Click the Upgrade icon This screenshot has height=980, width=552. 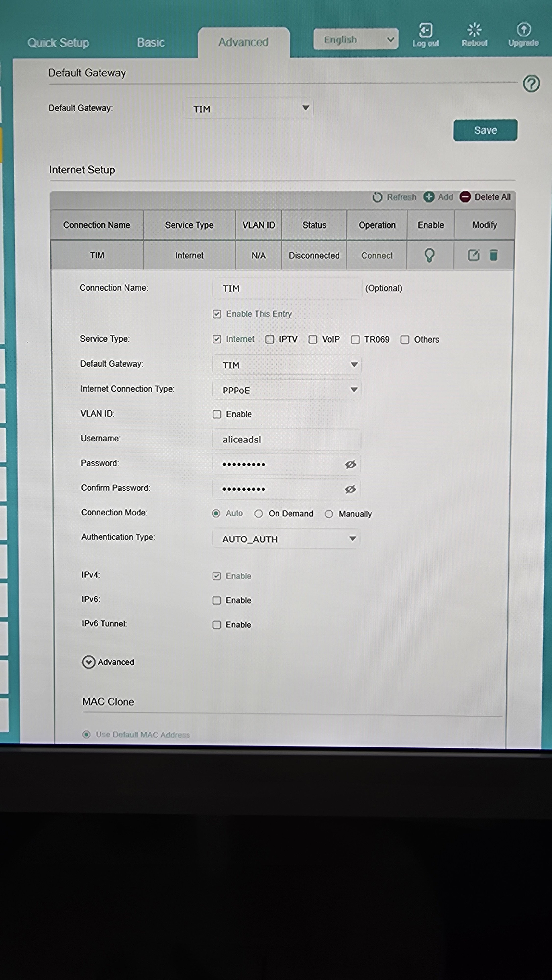(x=524, y=30)
